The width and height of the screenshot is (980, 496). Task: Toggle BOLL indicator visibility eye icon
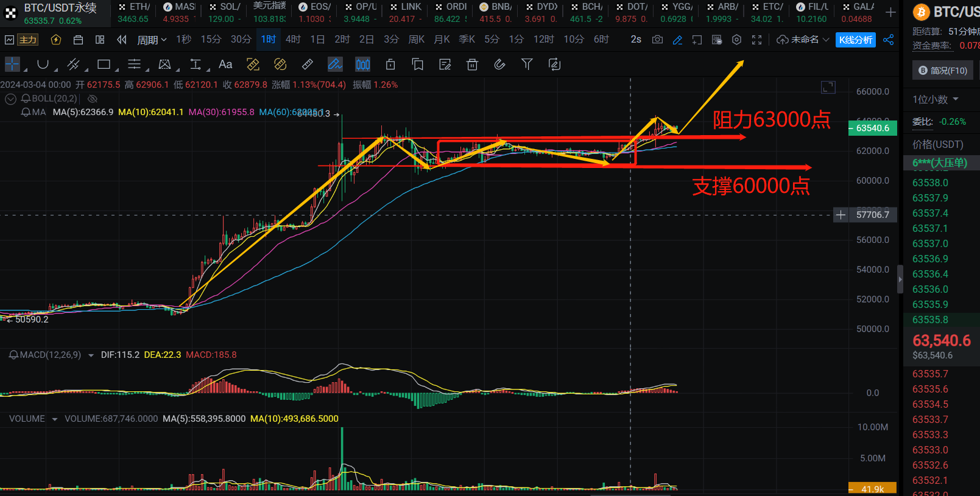93,99
